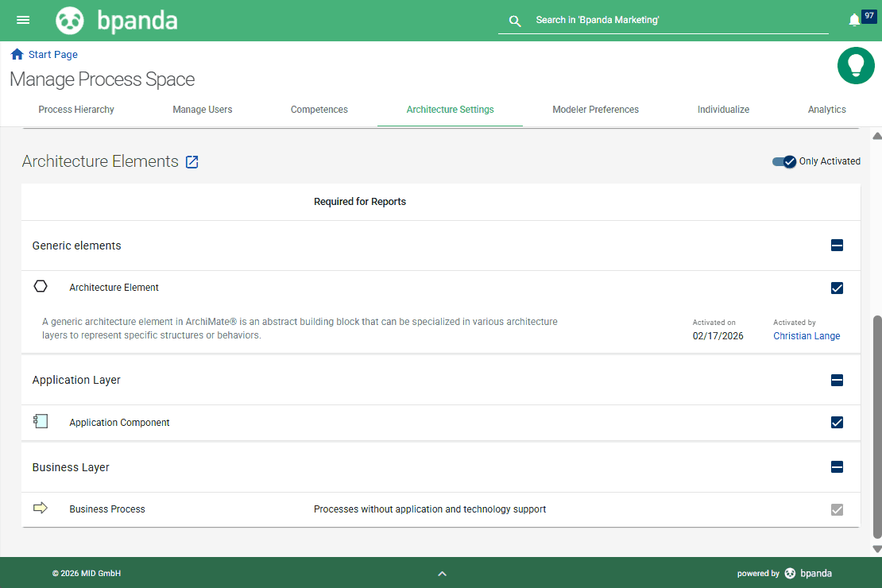Click the bpanda panda logo

[70, 20]
